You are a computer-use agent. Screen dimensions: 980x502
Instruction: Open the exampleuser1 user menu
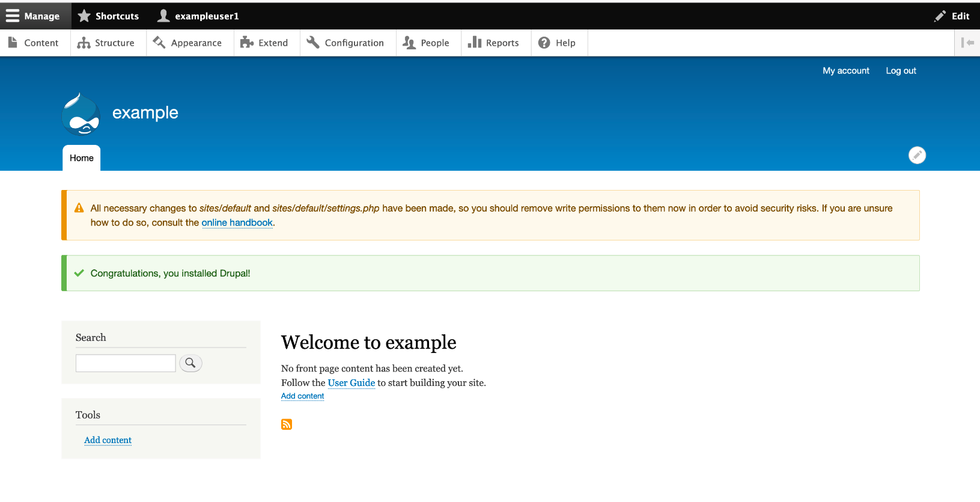[x=198, y=16]
